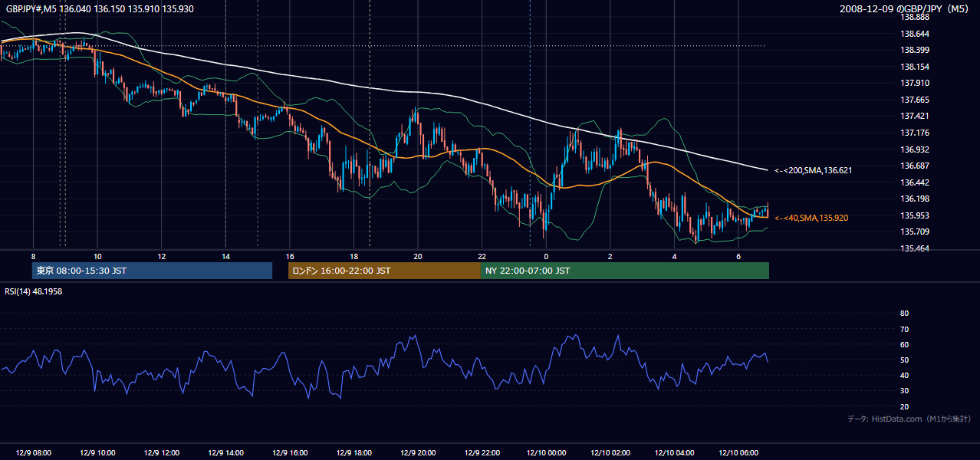Click the 12/9 10:00 time axis label
The image size is (980, 460).
tap(97, 453)
